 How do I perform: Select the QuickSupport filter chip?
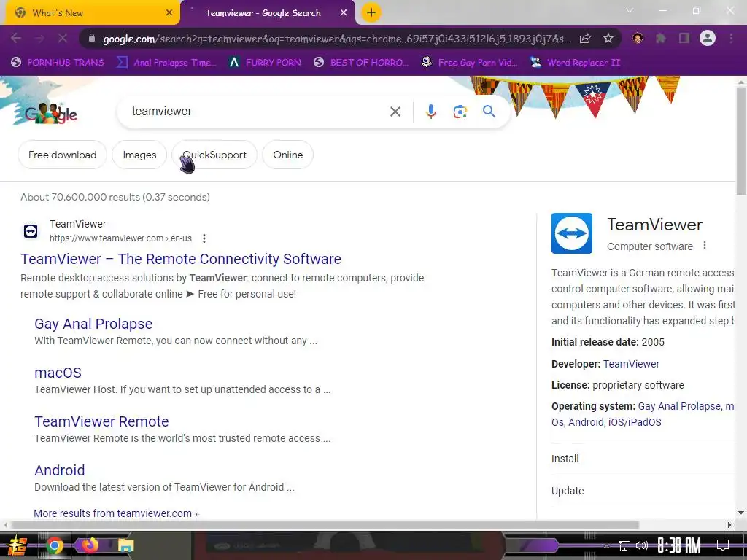click(214, 155)
